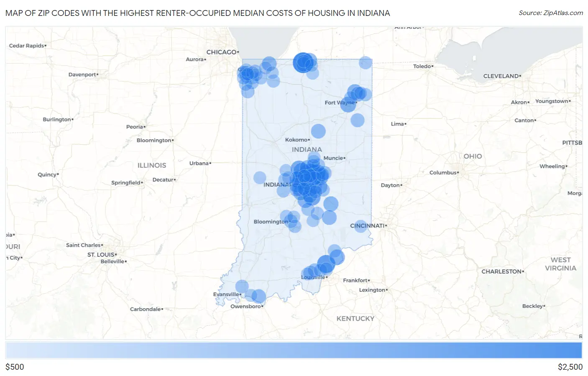
Task: Click the Springfield city label
Action: pos(126,183)
